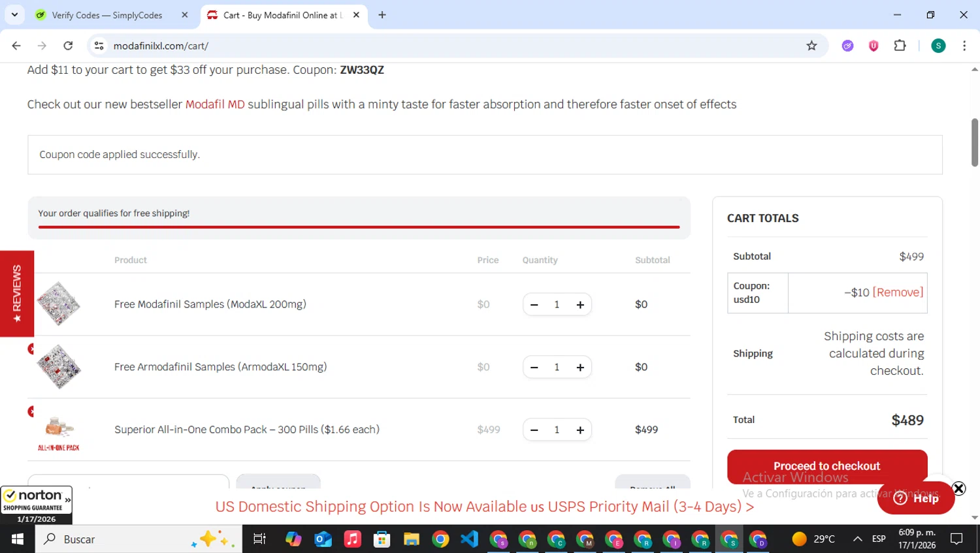This screenshot has height=553, width=980.
Task: Increase quantity of Superior All-in-One Combo Pack
Action: point(580,430)
